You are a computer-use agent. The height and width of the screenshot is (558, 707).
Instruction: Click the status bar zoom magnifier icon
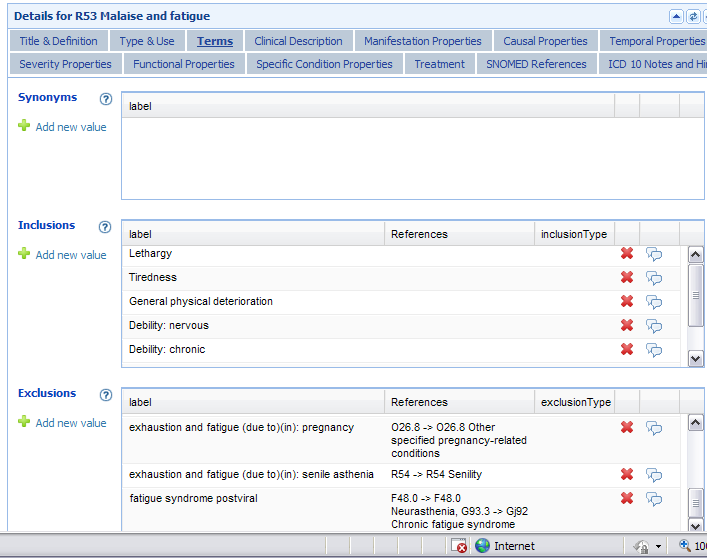[x=685, y=545]
